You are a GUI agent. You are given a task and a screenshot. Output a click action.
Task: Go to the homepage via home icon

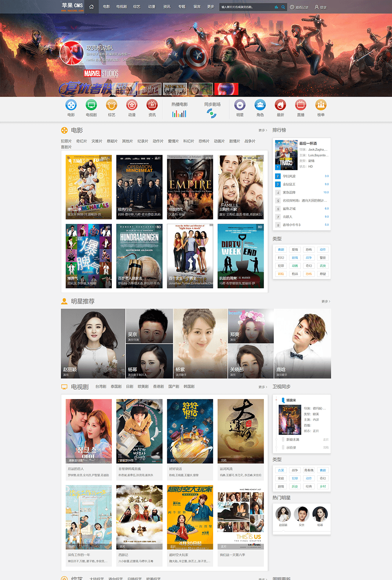click(x=91, y=7)
